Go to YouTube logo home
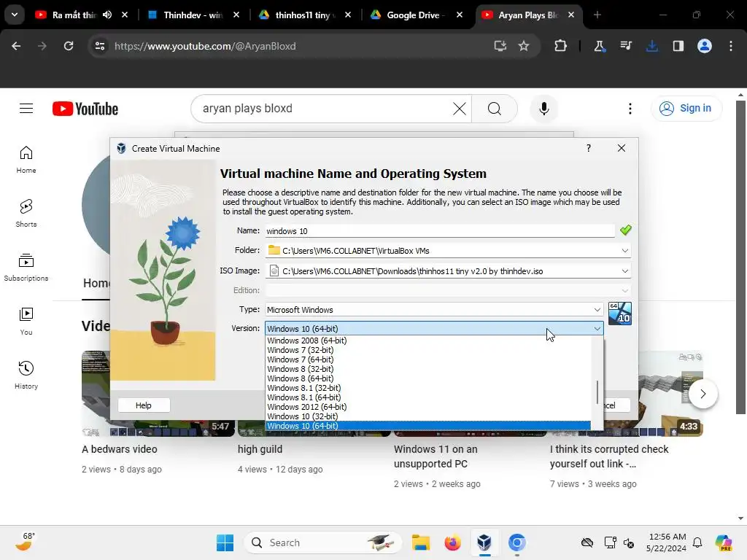Image resolution: width=747 pixels, height=560 pixels. click(85, 109)
